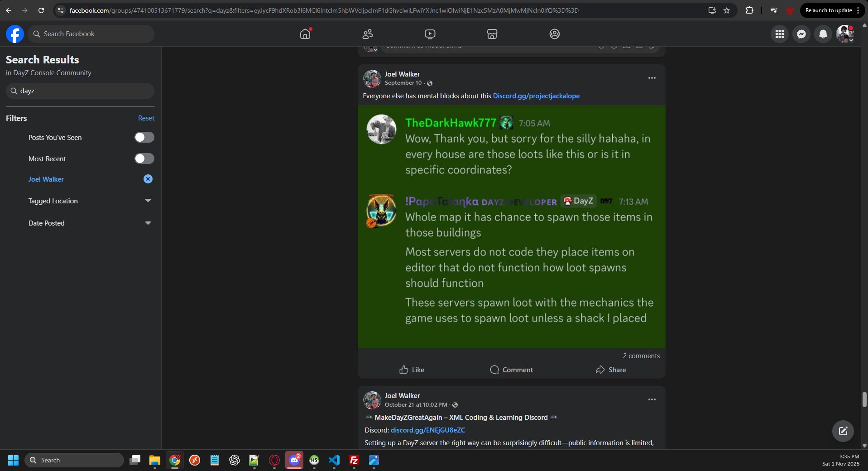This screenshot has height=471, width=868.
Task: Expand the Date Posted filter
Action: (148, 223)
